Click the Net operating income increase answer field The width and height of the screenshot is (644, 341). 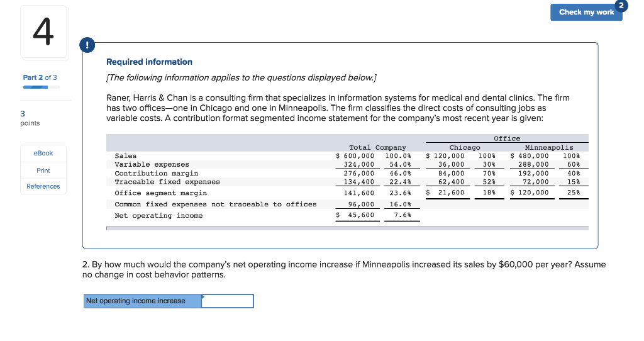point(227,301)
